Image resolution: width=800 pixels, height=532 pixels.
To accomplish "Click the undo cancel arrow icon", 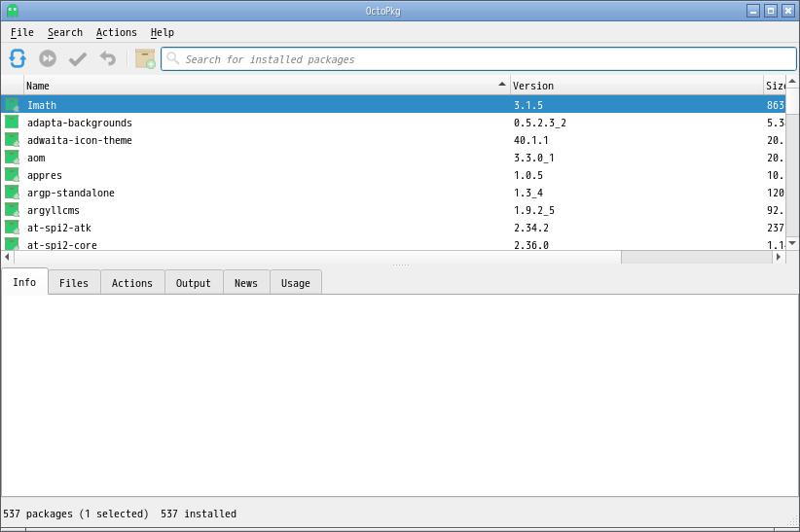I will pyautogui.click(x=108, y=58).
